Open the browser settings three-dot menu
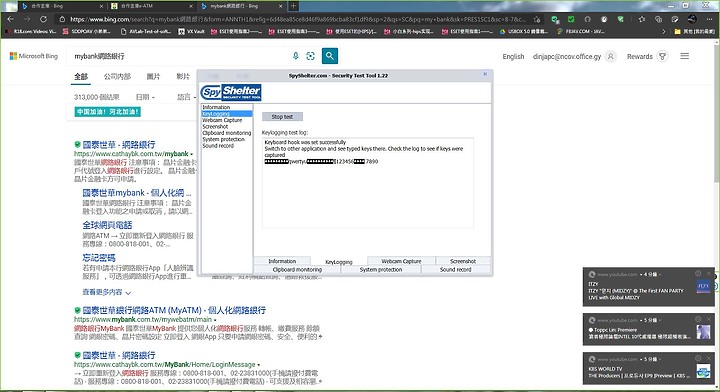 (x=709, y=19)
